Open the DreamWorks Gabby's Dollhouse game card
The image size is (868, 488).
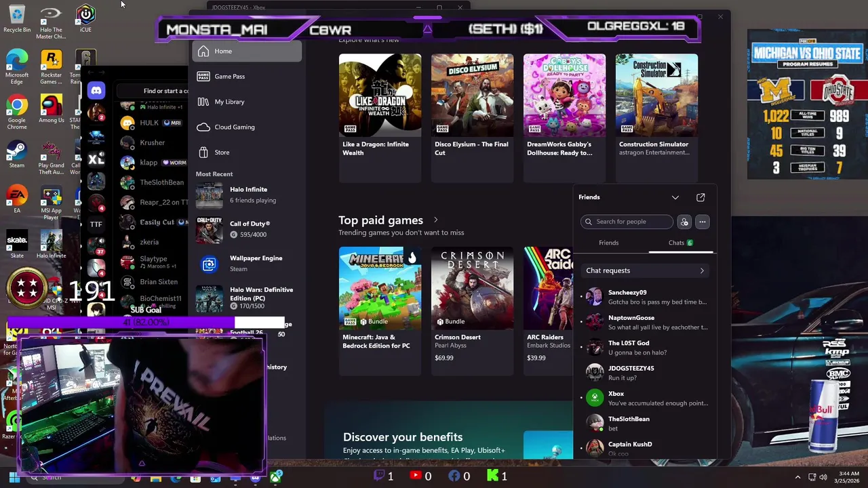pyautogui.click(x=564, y=117)
